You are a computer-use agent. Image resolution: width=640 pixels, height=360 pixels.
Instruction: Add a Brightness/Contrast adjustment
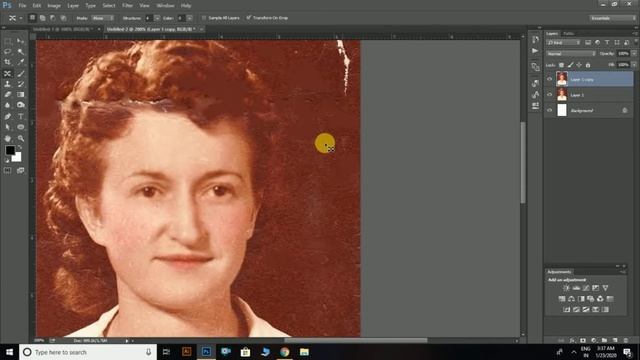coord(567,288)
